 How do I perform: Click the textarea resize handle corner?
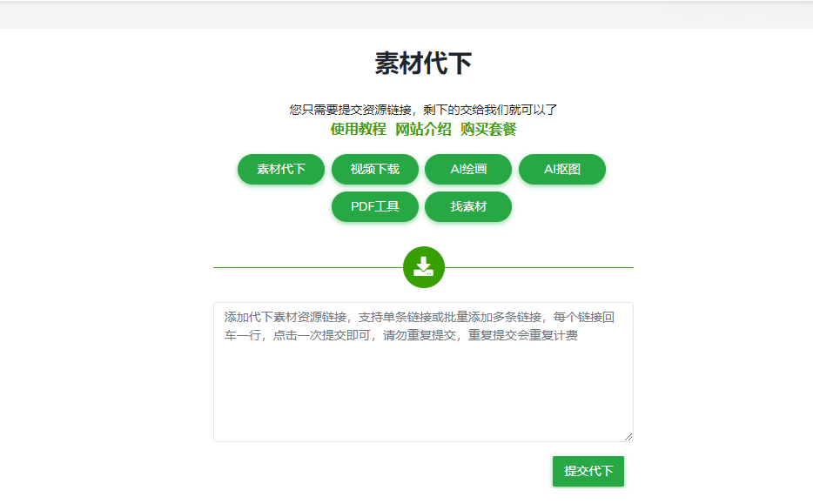(628, 437)
